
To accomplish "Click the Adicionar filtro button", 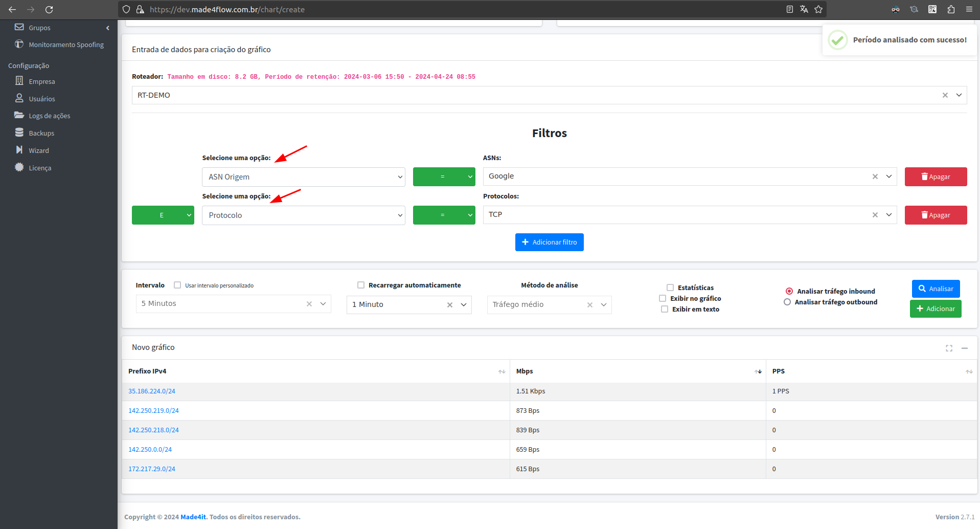I will click(550, 243).
